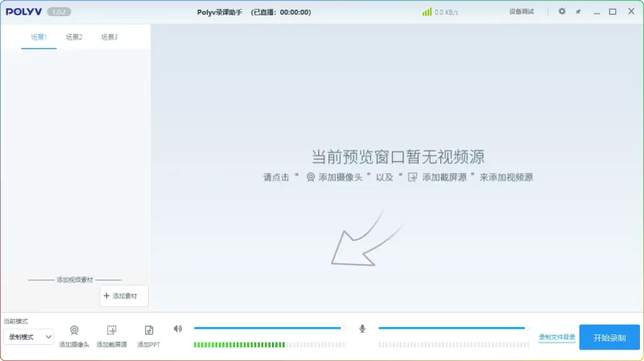Image resolution: width=644 pixels, height=361 pixels.
Task: Click the 添加摄像头 camera icon
Action: [74, 330]
